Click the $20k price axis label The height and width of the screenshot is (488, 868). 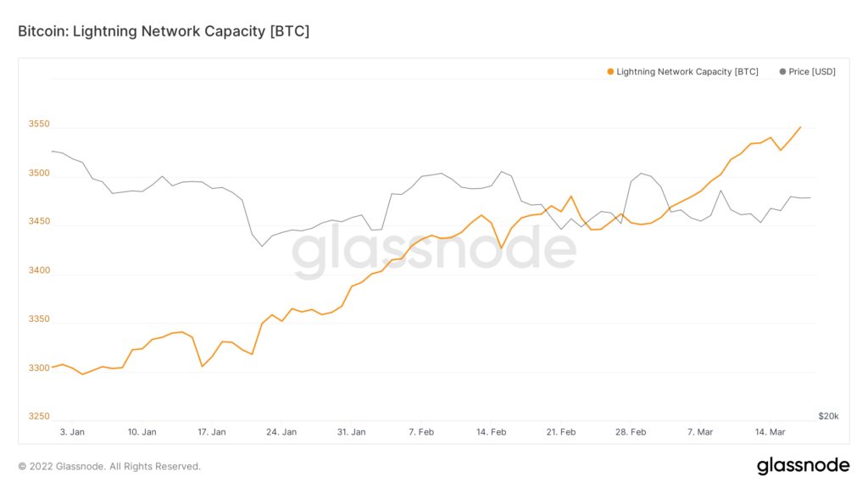828,416
